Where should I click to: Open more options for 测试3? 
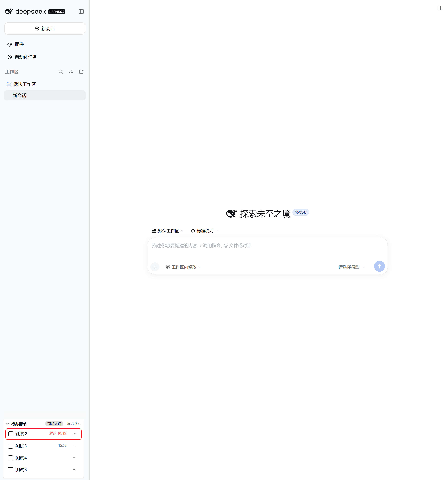[x=75, y=446]
